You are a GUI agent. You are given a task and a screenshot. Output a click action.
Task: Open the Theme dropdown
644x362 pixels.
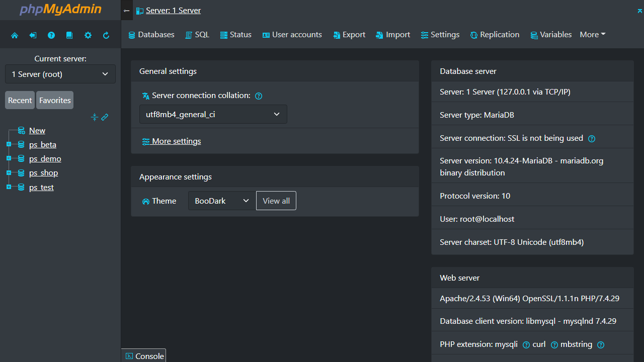point(221,201)
